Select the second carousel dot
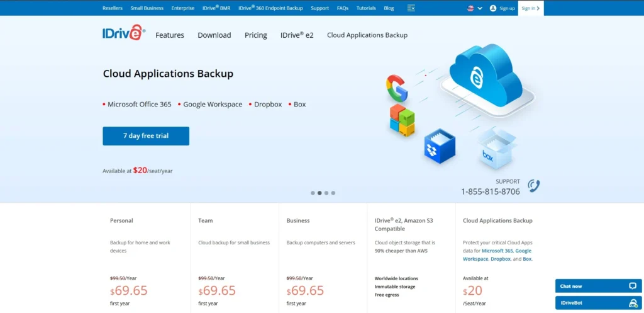This screenshot has width=644, height=313. point(319,193)
